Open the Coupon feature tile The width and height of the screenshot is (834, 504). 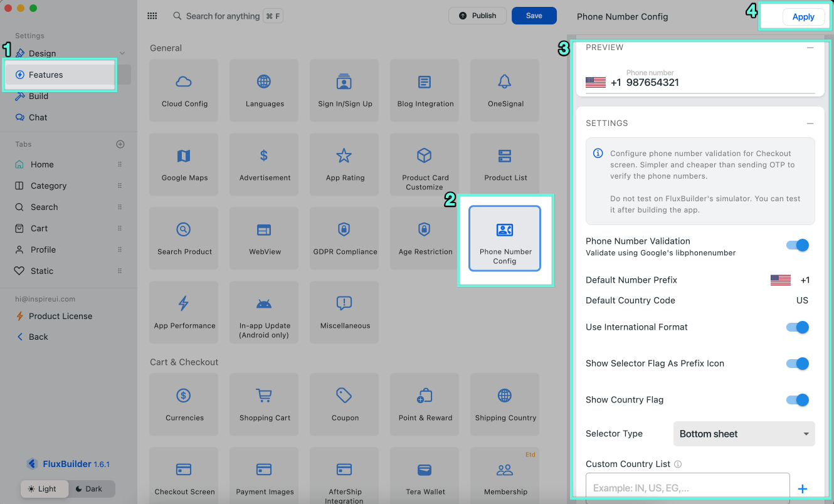[344, 404]
